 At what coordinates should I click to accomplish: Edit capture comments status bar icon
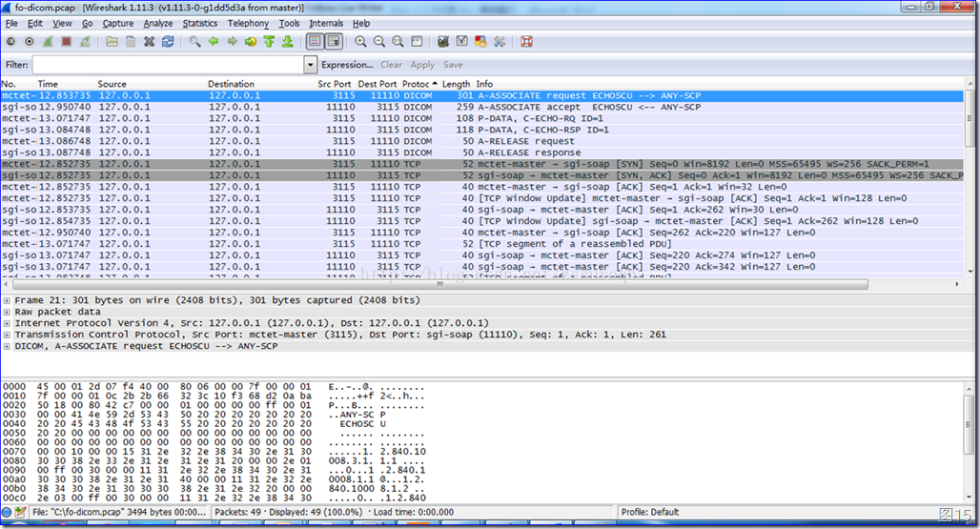coord(21,512)
